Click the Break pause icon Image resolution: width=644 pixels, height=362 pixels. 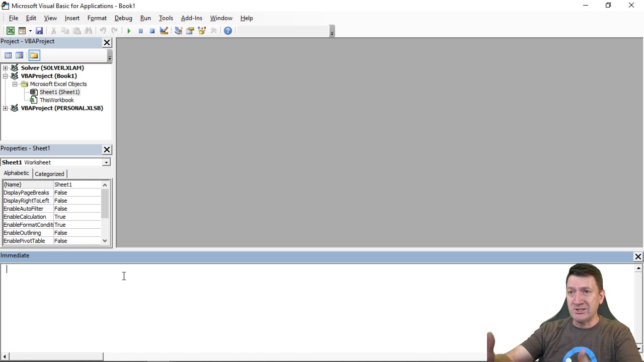[140, 31]
